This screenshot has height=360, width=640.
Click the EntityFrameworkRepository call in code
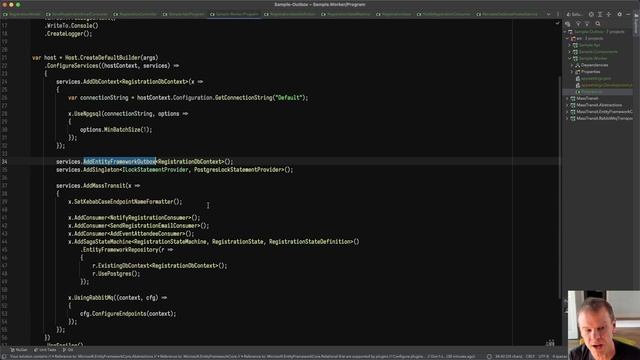point(119,249)
